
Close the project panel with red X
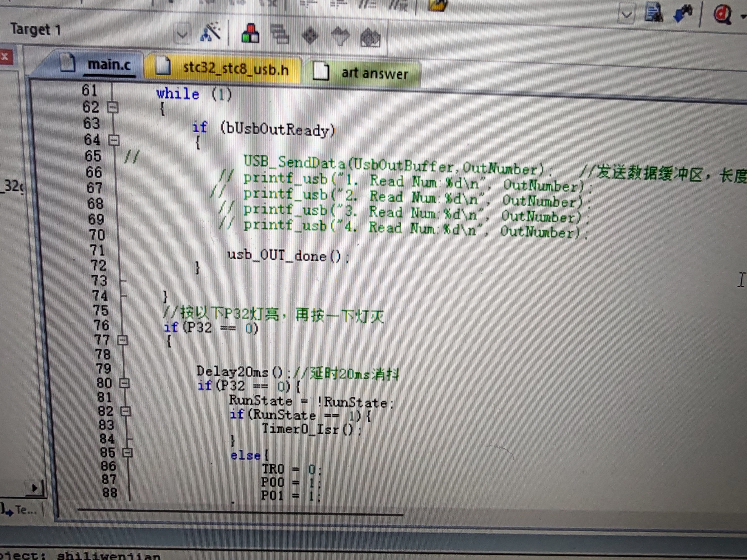[x=5, y=56]
